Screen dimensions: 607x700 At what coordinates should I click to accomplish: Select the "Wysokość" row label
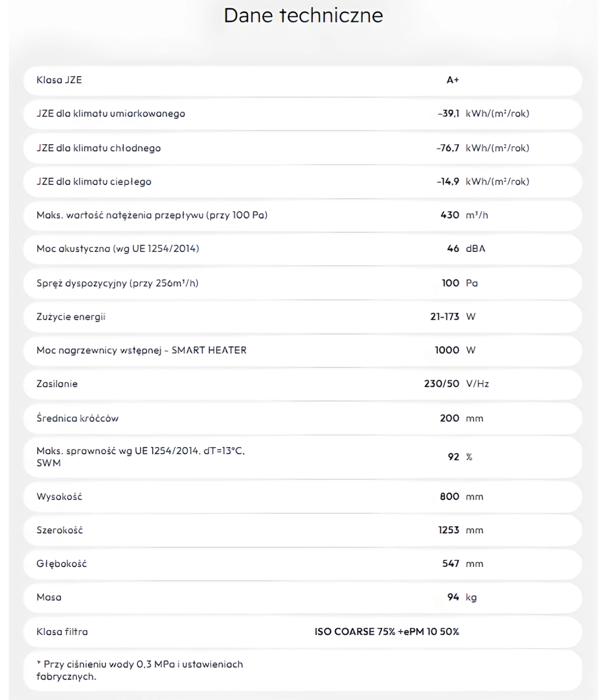click(x=59, y=497)
